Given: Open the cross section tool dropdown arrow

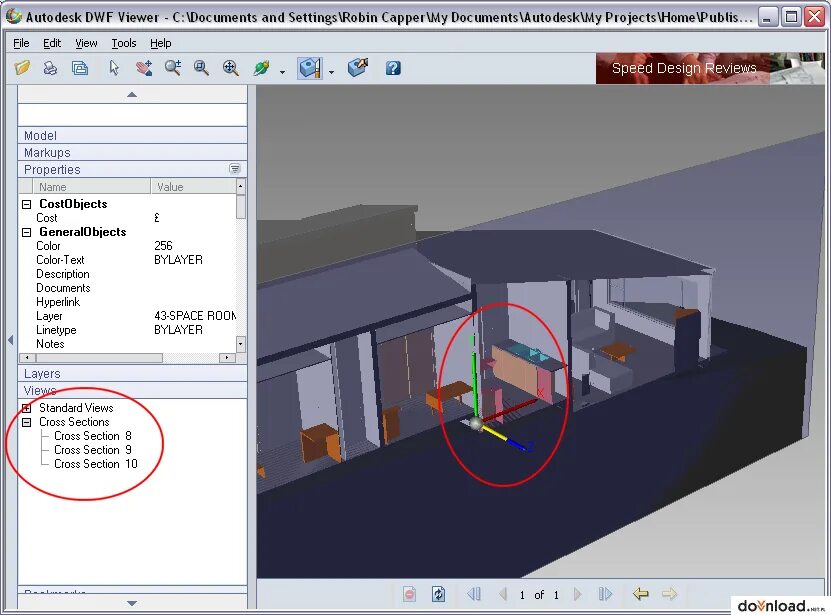Looking at the screenshot, I should tap(332, 72).
